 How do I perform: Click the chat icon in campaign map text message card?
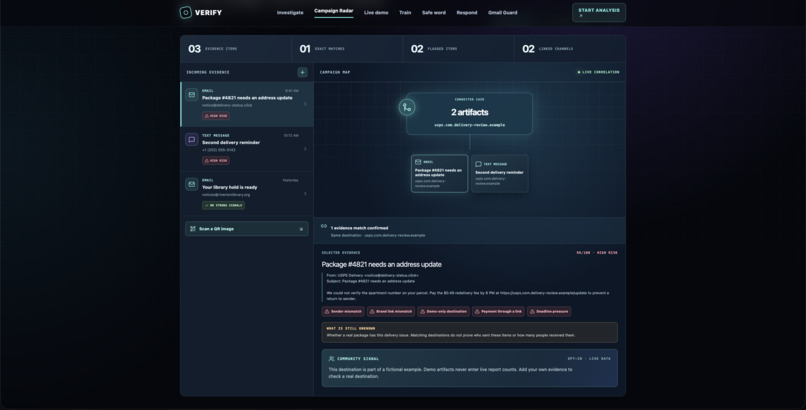pos(479,164)
